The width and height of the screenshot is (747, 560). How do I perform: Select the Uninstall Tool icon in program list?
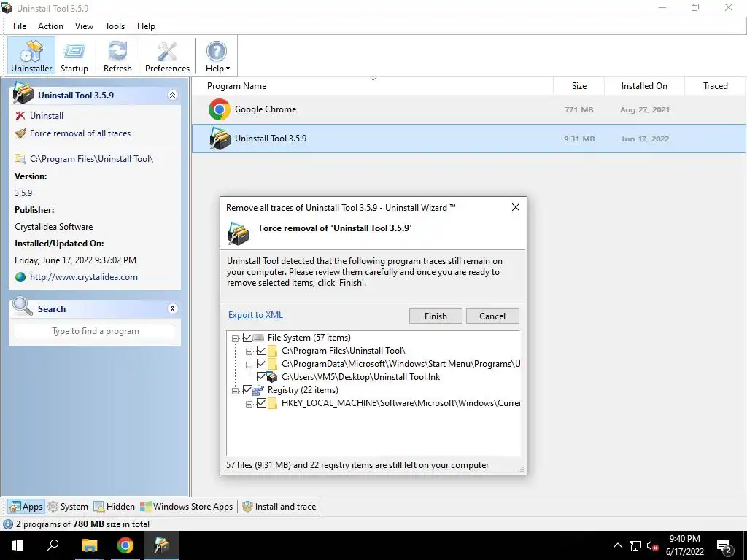(x=219, y=139)
